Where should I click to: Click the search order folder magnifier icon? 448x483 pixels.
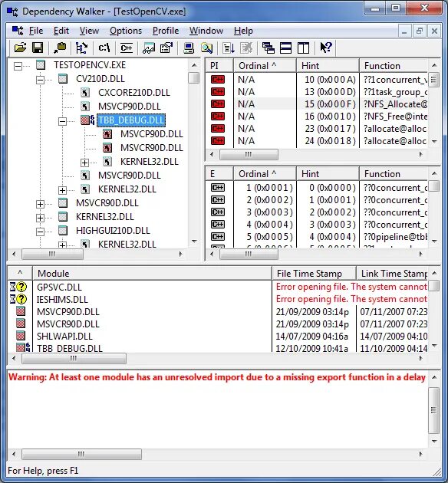(x=206, y=48)
